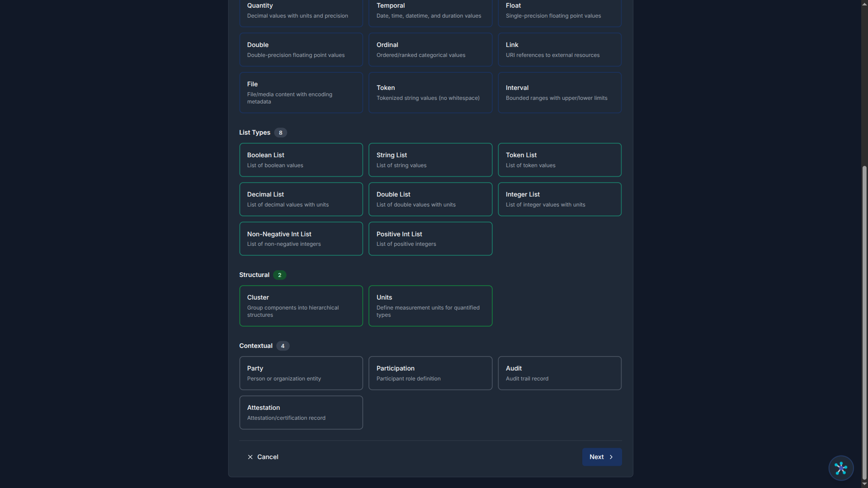Select the Quantity data type

(301, 10)
